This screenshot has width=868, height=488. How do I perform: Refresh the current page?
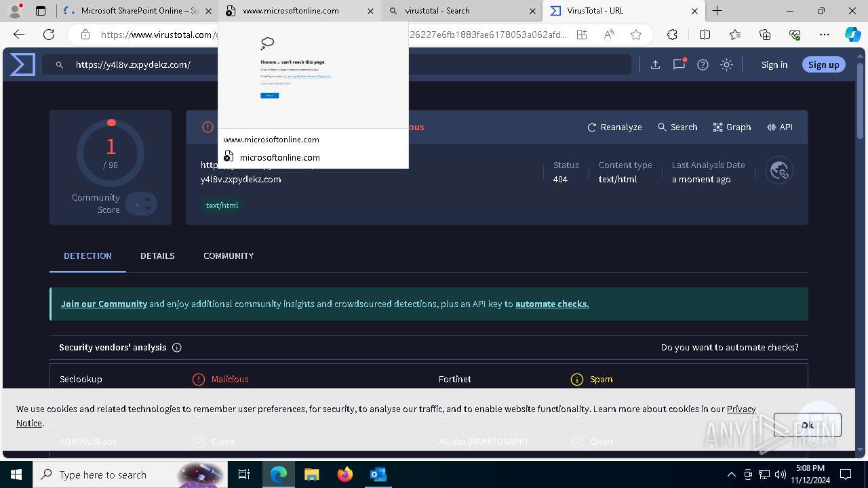(x=49, y=35)
